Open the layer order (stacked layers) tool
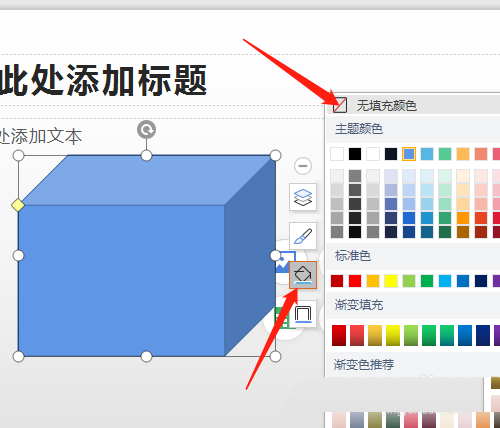The width and height of the screenshot is (500, 428). (303, 197)
